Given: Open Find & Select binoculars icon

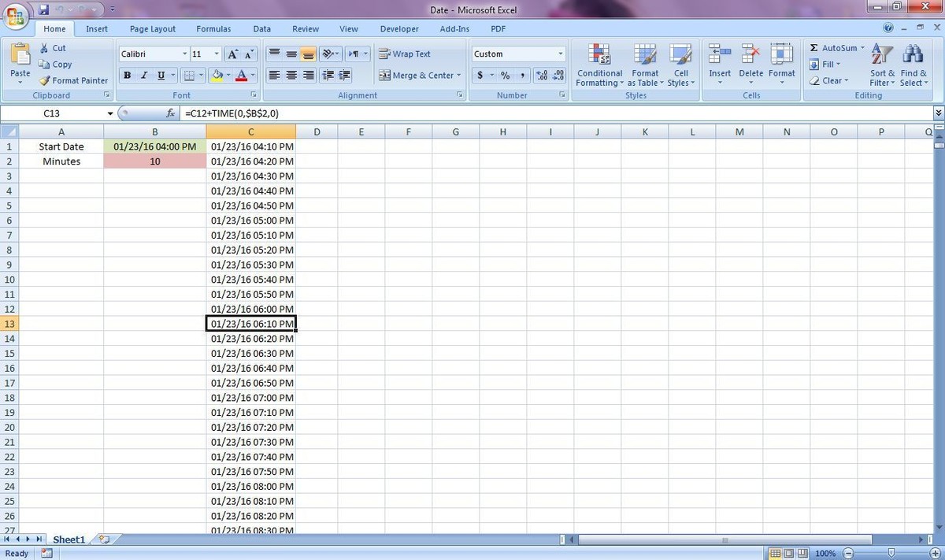Looking at the screenshot, I should 913,54.
